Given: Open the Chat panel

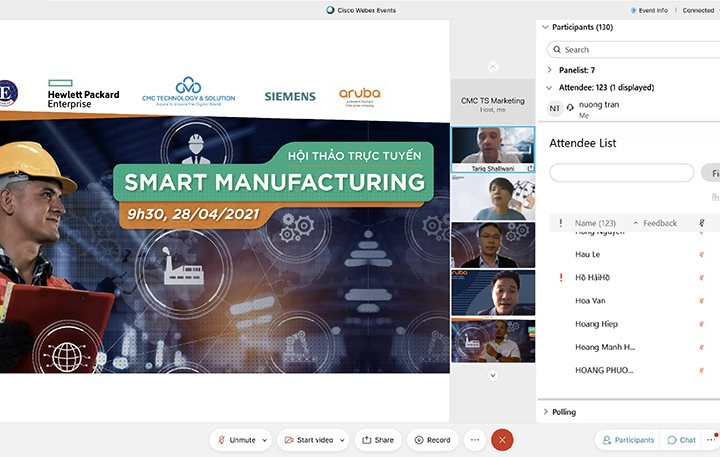Looking at the screenshot, I should (681, 440).
